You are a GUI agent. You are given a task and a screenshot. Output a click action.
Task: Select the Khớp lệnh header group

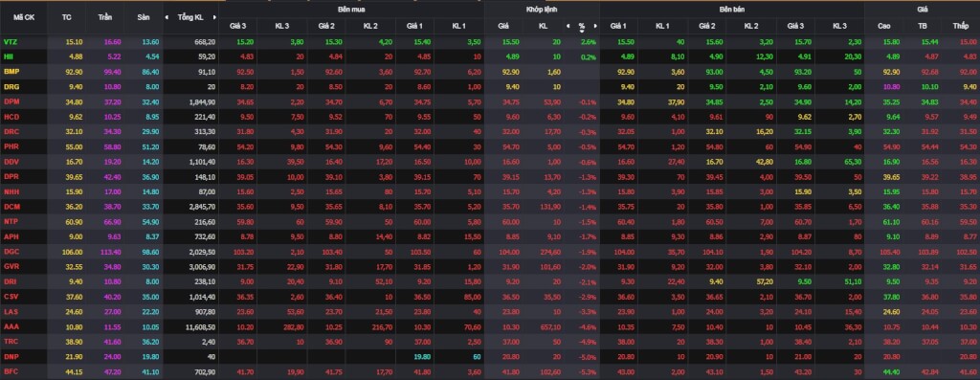(542, 10)
